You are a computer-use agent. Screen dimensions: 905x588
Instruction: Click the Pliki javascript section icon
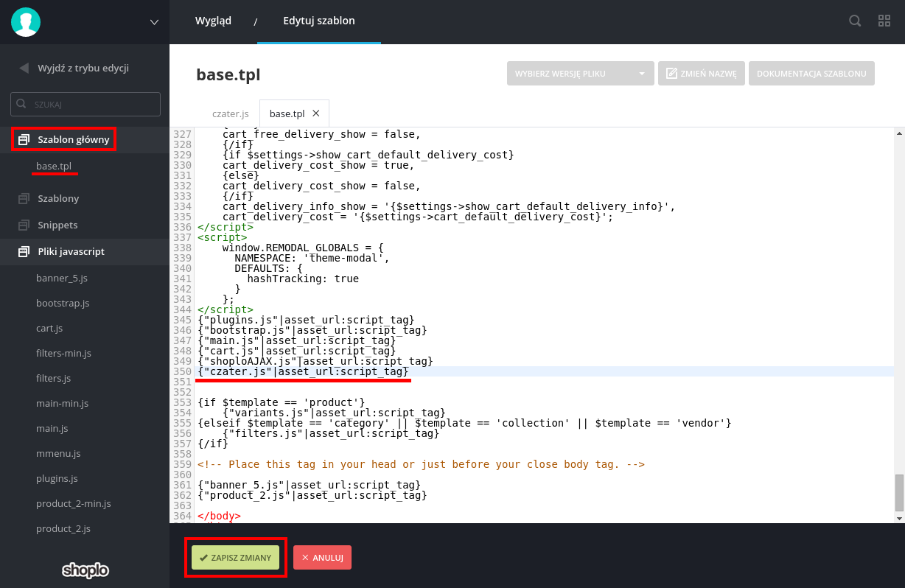point(24,251)
